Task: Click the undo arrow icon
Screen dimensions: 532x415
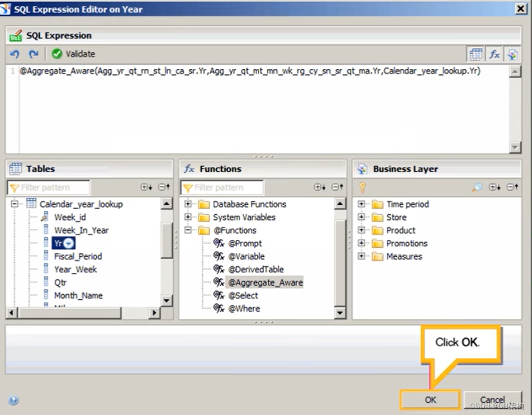Action: tap(15, 54)
